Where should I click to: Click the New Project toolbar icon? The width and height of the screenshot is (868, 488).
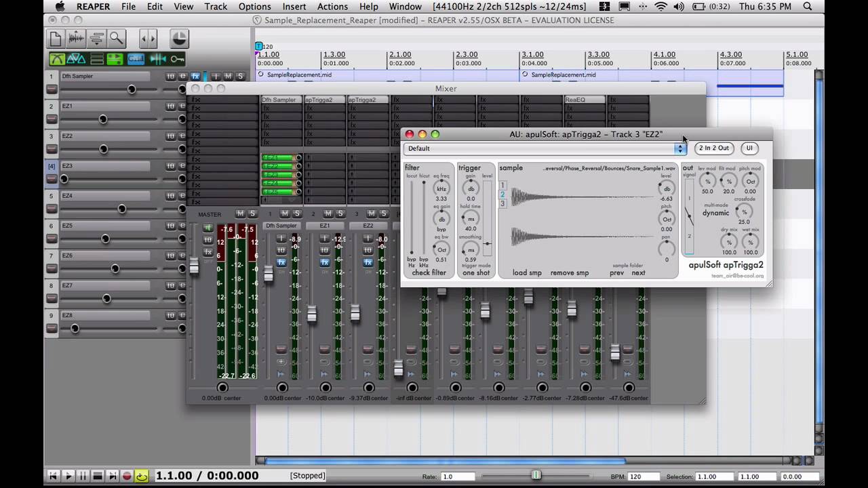(x=56, y=39)
